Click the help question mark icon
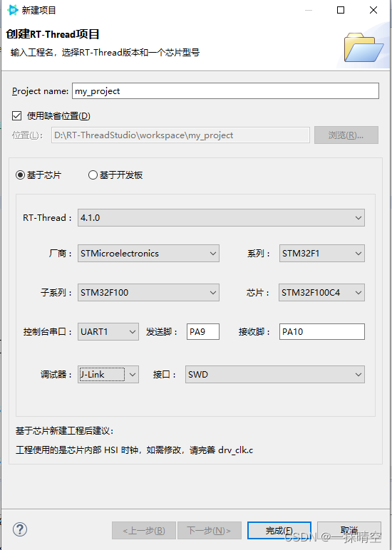 coord(20,529)
